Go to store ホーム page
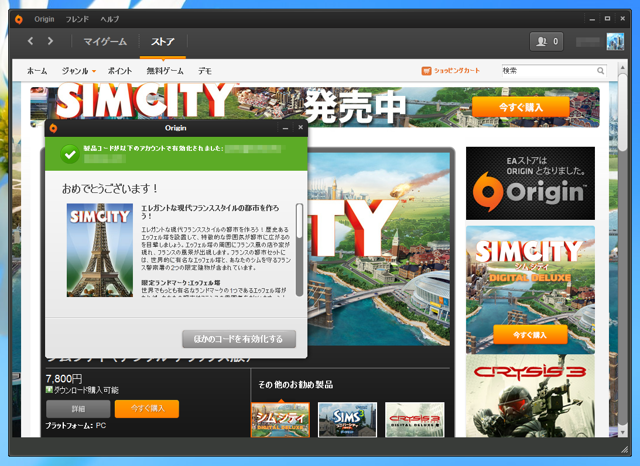This screenshot has width=640, height=466. pyautogui.click(x=37, y=71)
